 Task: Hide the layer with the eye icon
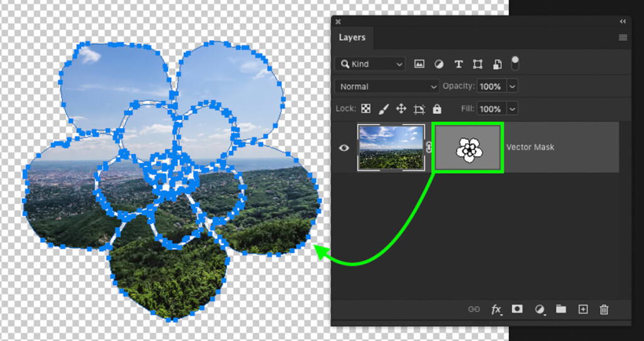tap(344, 147)
